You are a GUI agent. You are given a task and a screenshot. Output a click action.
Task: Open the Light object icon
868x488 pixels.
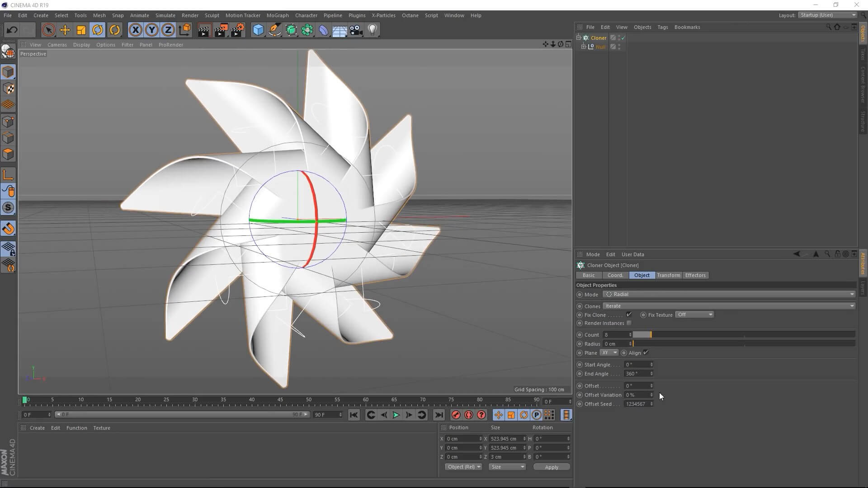(x=372, y=30)
